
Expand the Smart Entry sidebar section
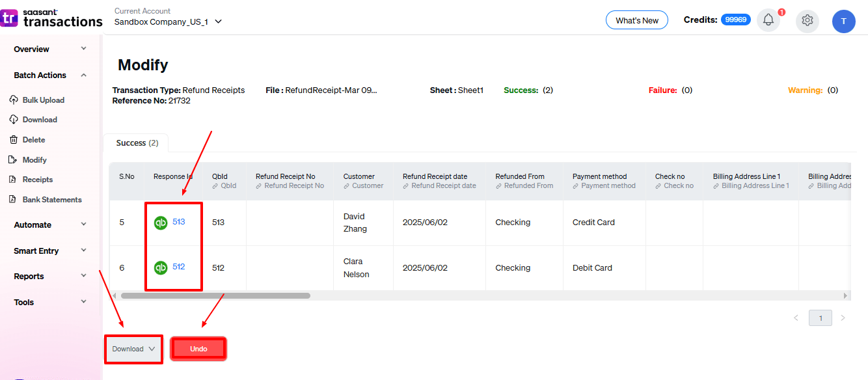click(x=83, y=251)
